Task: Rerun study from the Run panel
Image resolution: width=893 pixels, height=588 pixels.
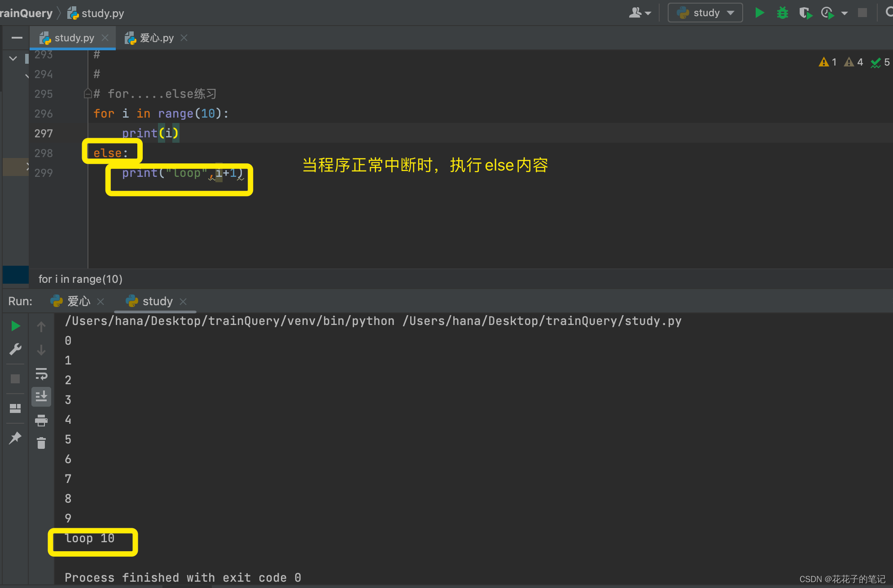Action: pyautogui.click(x=15, y=326)
